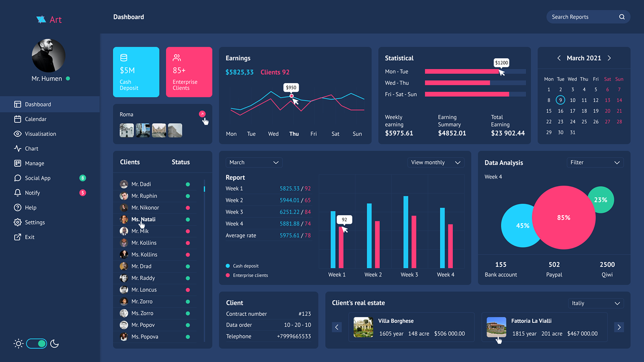Select client Mr. Nikonor in the list

point(145,208)
